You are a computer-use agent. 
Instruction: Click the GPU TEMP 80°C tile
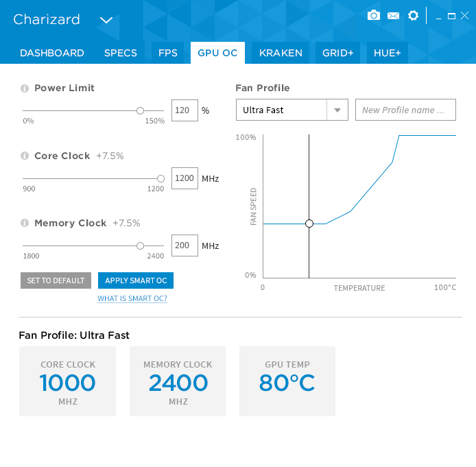(287, 381)
